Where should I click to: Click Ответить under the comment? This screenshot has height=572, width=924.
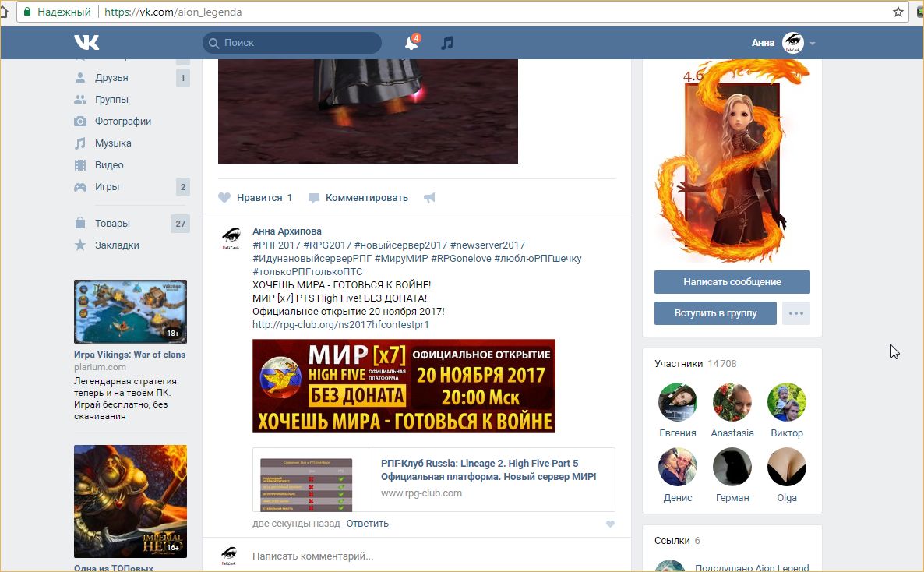[x=367, y=524]
